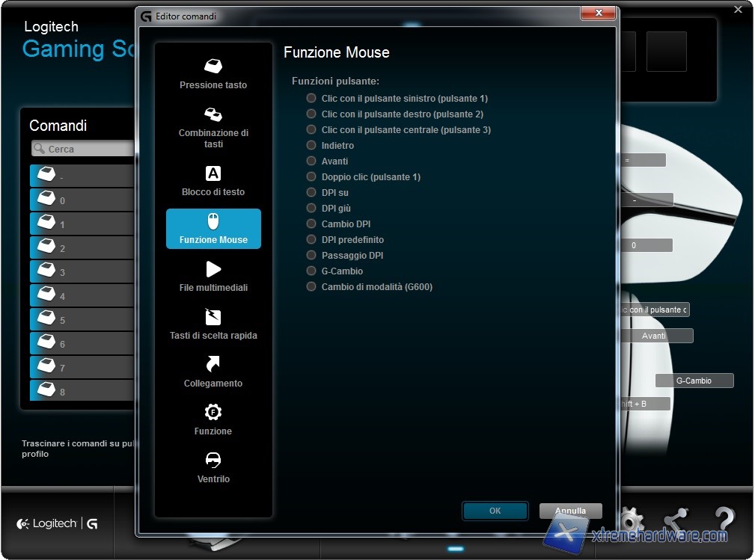The image size is (755, 560).
Task: Select the Ventrilo headset icon
Action: [x=213, y=460]
